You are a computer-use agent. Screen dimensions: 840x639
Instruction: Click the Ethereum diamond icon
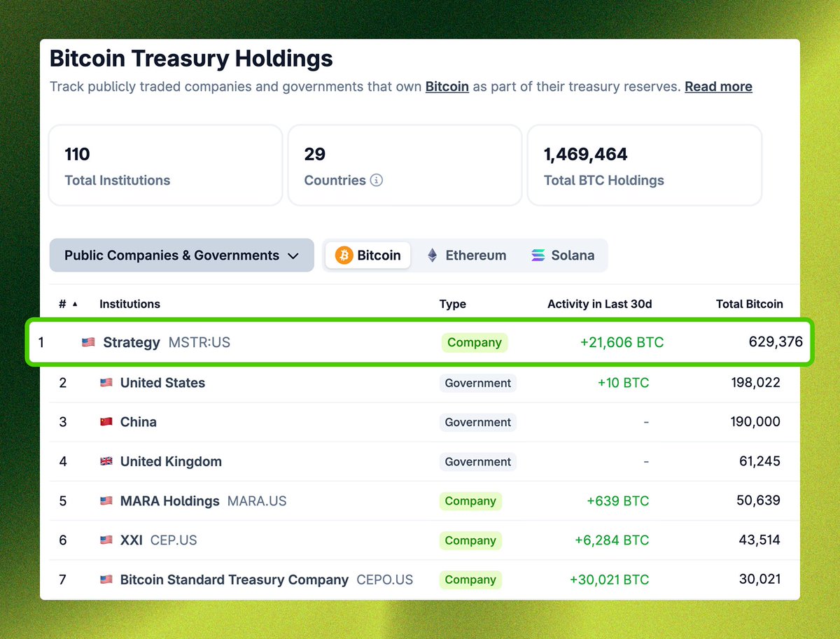click(x=433, y=255)
